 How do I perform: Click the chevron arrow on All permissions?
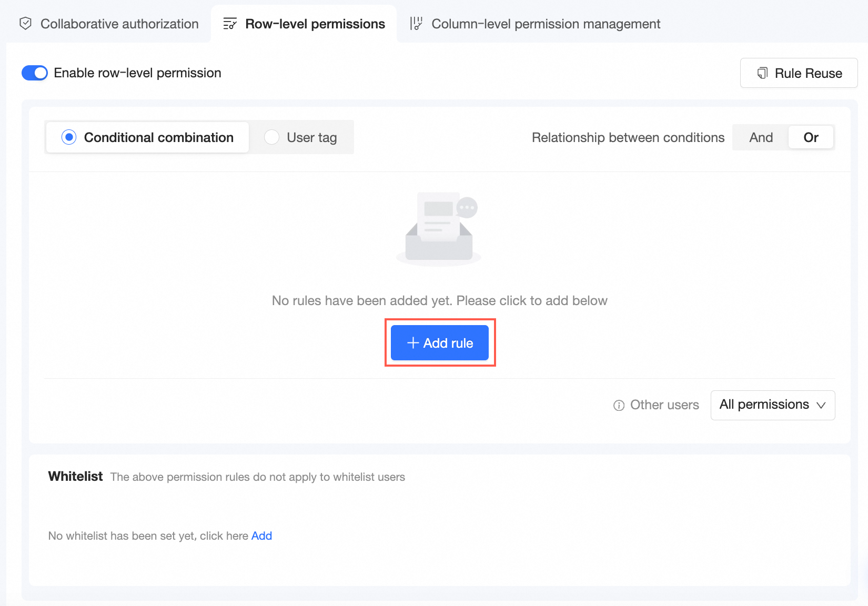(x=821, y=405)
